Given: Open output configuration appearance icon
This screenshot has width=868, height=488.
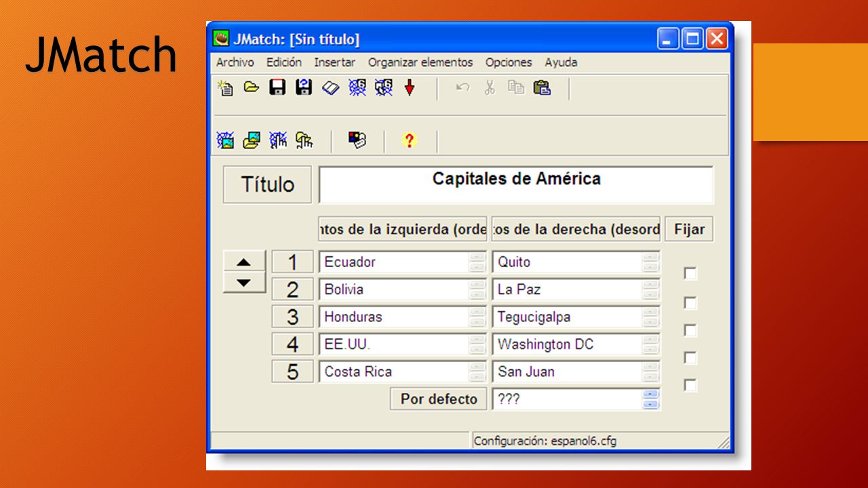Looking at the screenshot, I should point(357,140).
